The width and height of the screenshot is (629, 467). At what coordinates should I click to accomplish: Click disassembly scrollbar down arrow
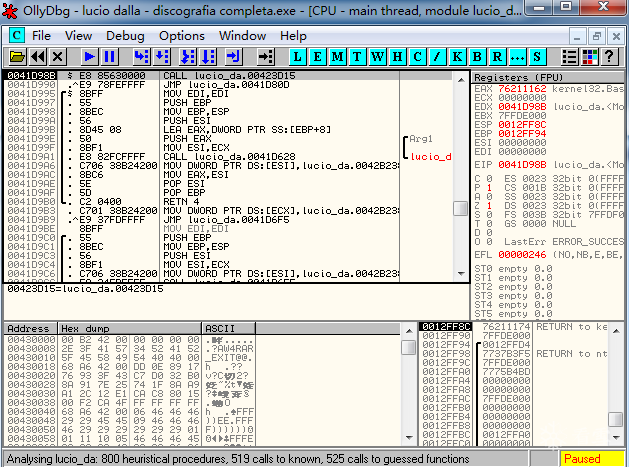click(x=461, y=274)
